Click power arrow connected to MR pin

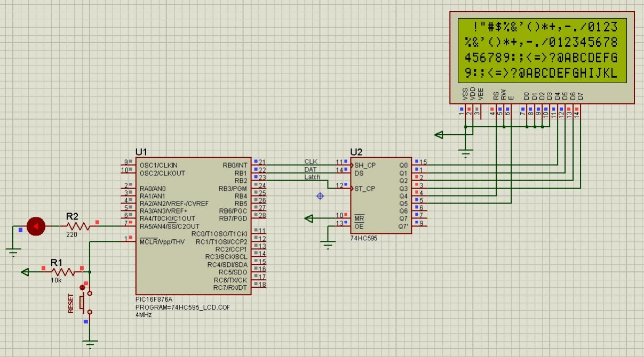309,218
